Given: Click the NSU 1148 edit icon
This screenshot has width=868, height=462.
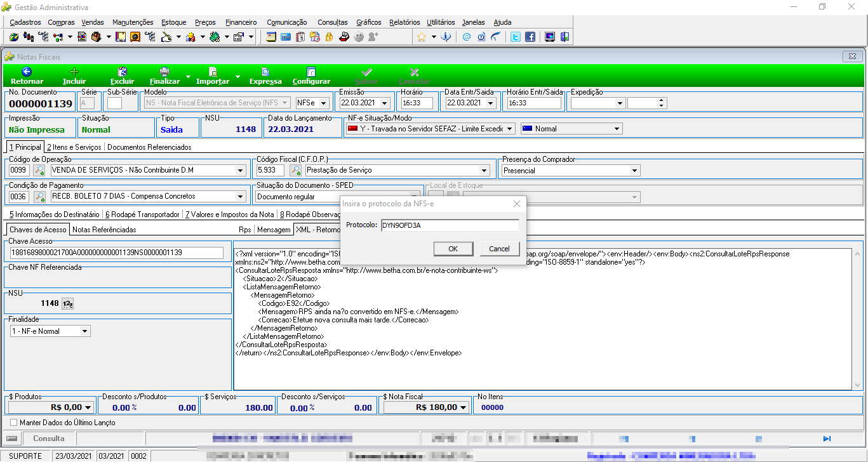Looking at the screenshot, I should (68, 304).
